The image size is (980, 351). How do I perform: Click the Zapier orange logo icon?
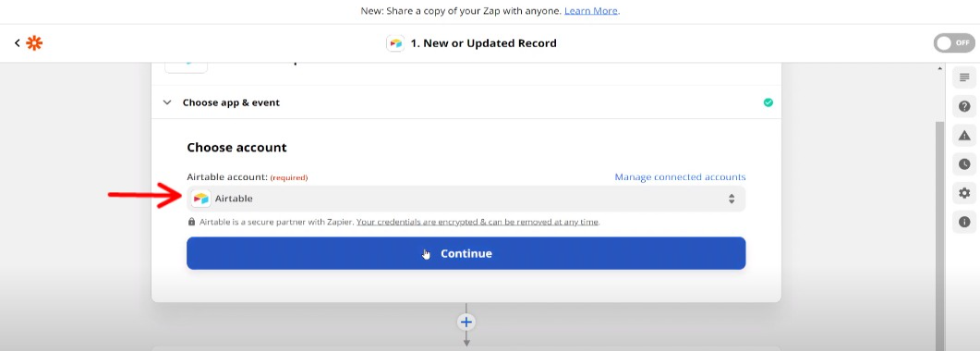pyautogui.click(x=34, y=43)
